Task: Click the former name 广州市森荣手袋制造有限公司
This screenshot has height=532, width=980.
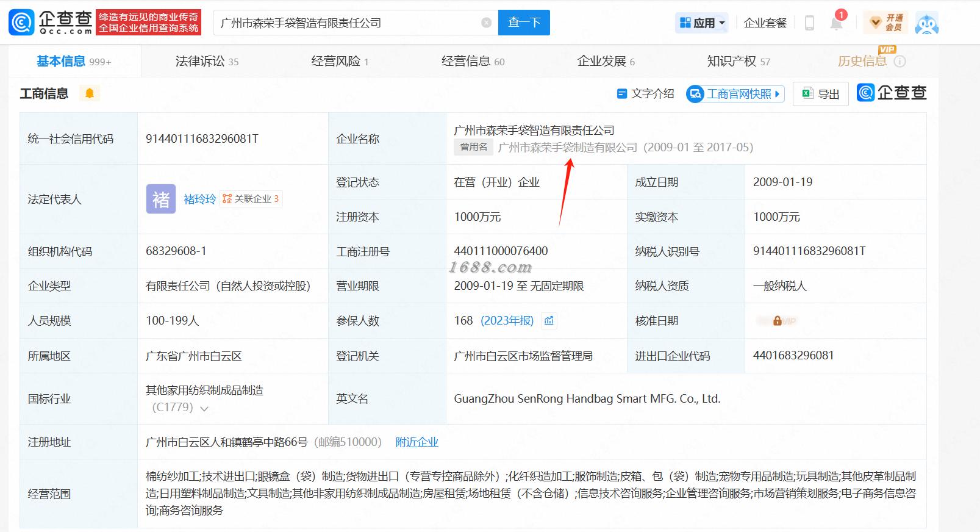Action: (x=568, y=147)
